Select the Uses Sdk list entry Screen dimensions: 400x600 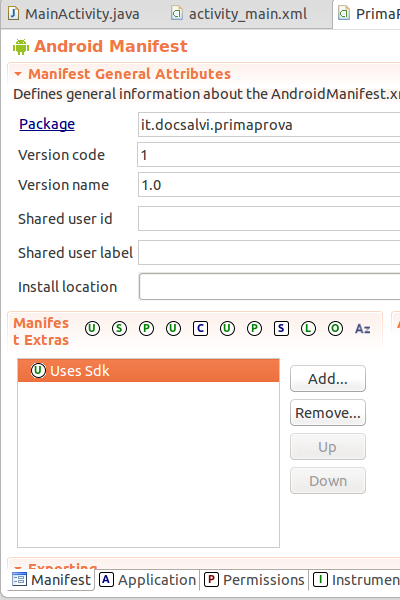pyautogui.click(x=149, y=370)
